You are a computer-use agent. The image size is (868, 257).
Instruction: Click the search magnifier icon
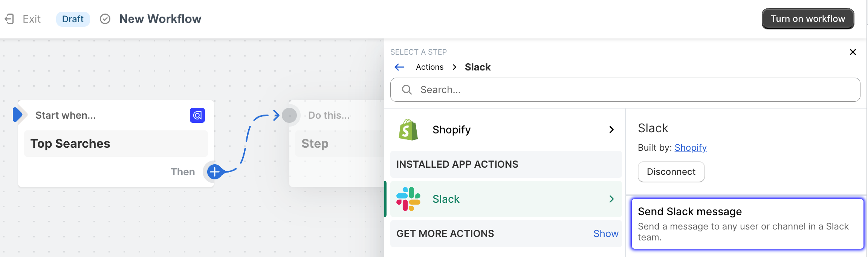[x=406, y=90]
